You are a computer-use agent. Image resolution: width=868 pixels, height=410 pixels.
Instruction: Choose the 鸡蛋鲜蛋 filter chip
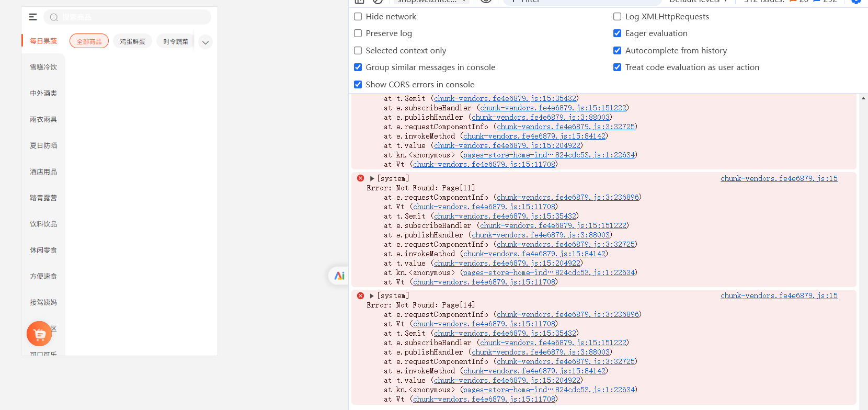click(x=133, y=41)
